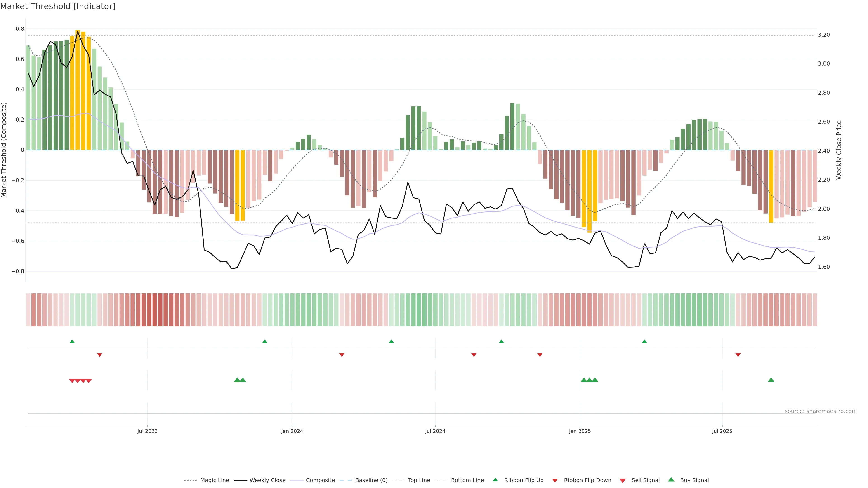Click the Ribbon Flip Down legend triangle icon
This screenshot has width=868, height=488.
(x=555, y=481)
